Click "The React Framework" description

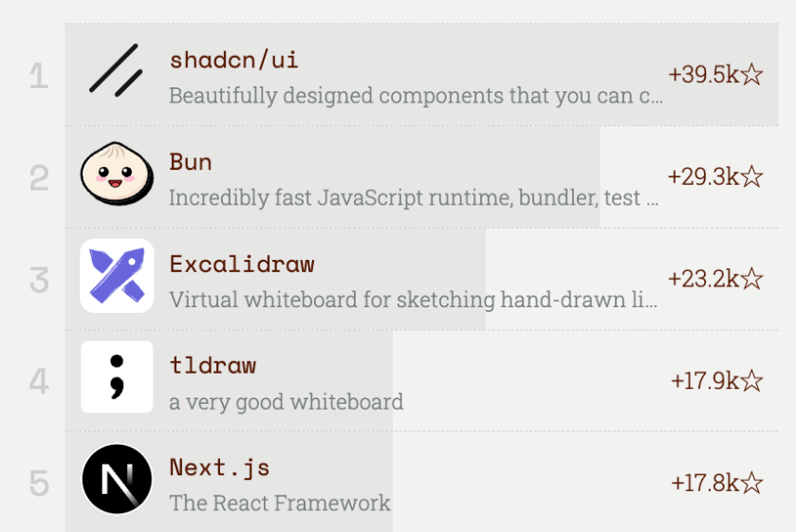click(x=280, y=503)
